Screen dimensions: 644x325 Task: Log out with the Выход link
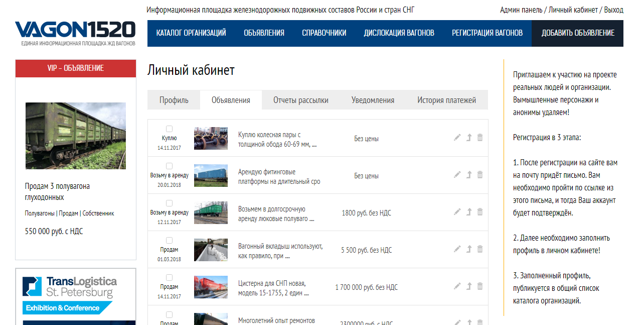click(x=613, y=10)
